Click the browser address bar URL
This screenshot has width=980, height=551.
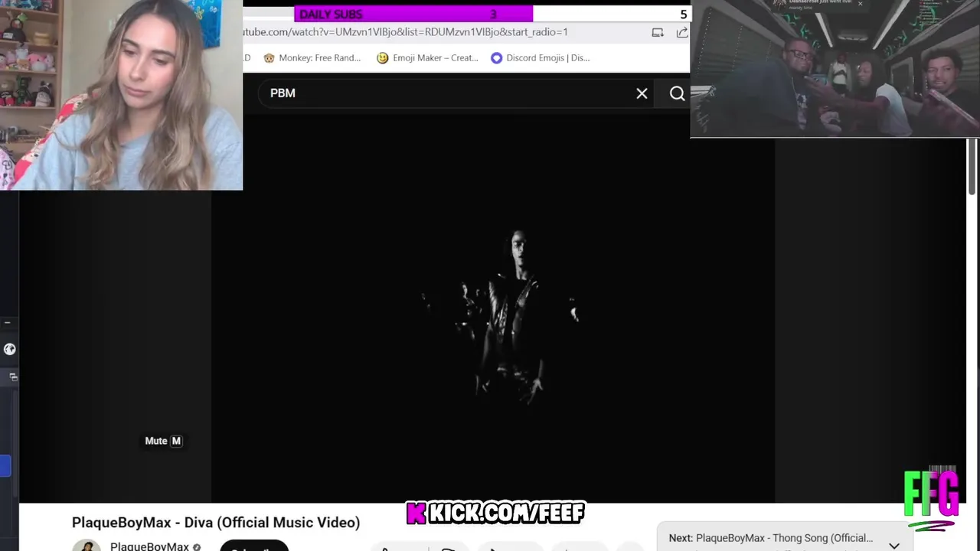[406, 32]
